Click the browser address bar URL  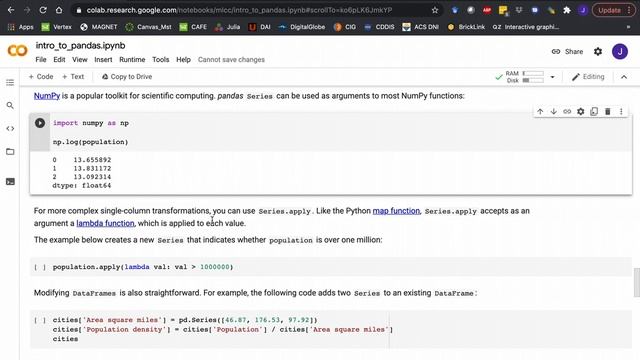tap(239, 10)
